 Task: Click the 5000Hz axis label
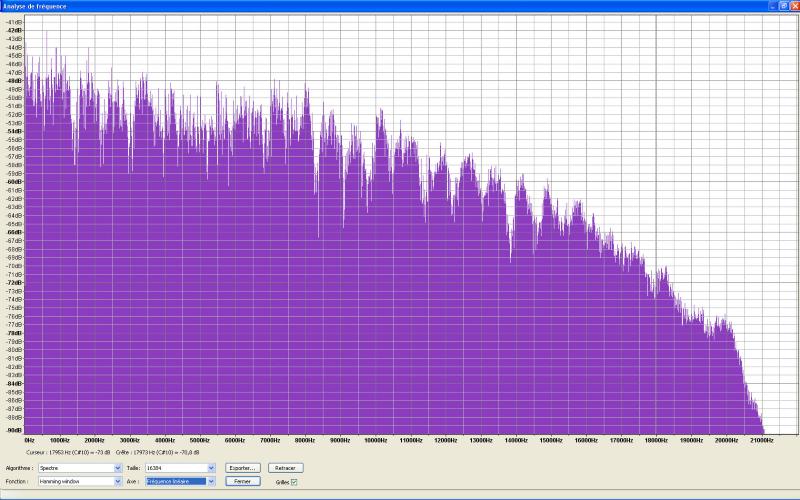199,440
